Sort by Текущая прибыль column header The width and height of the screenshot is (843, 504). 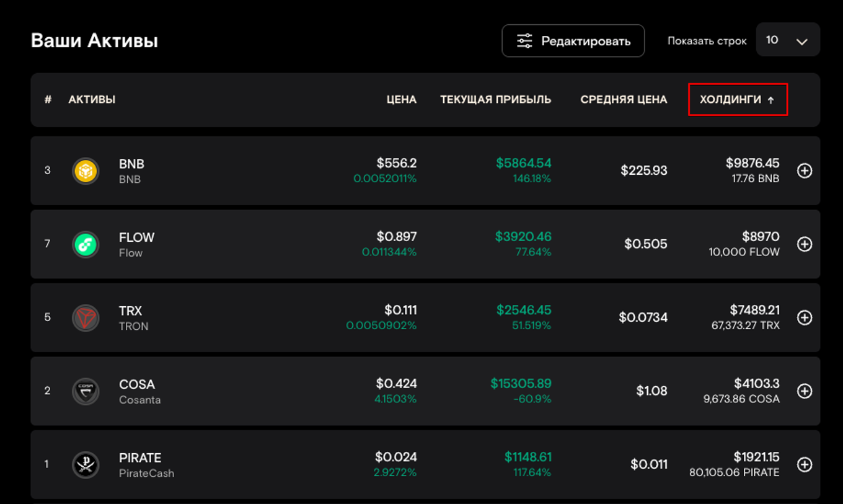tap(495, 100)
